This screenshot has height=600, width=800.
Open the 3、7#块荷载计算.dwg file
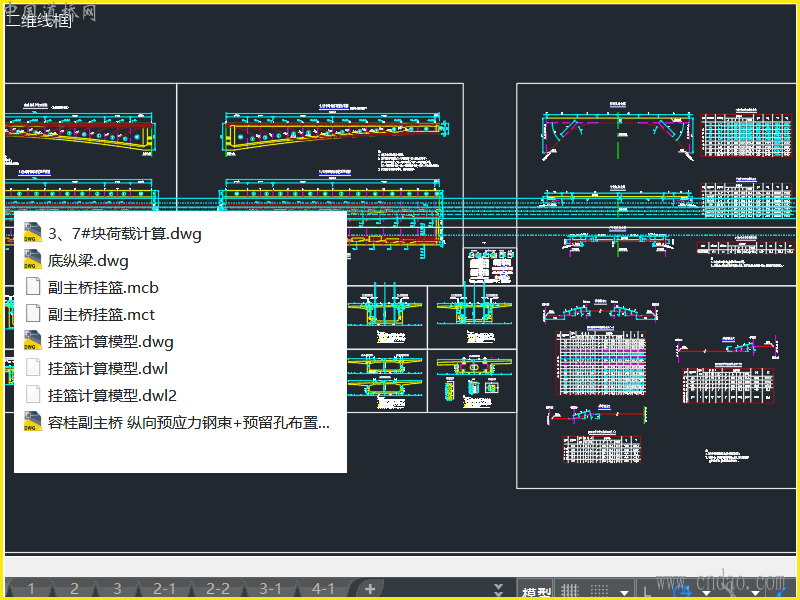click(x=124, y=234)
